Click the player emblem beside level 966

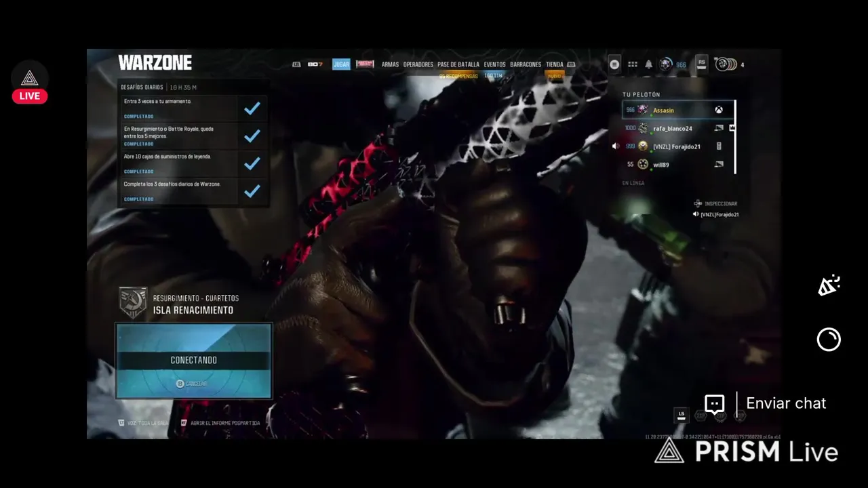point(665,64)
